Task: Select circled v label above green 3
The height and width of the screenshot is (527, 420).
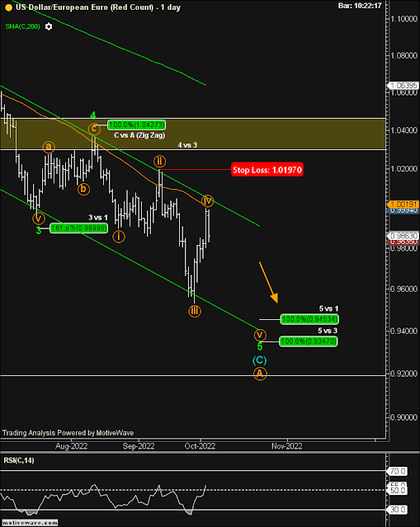Action: 39,219
